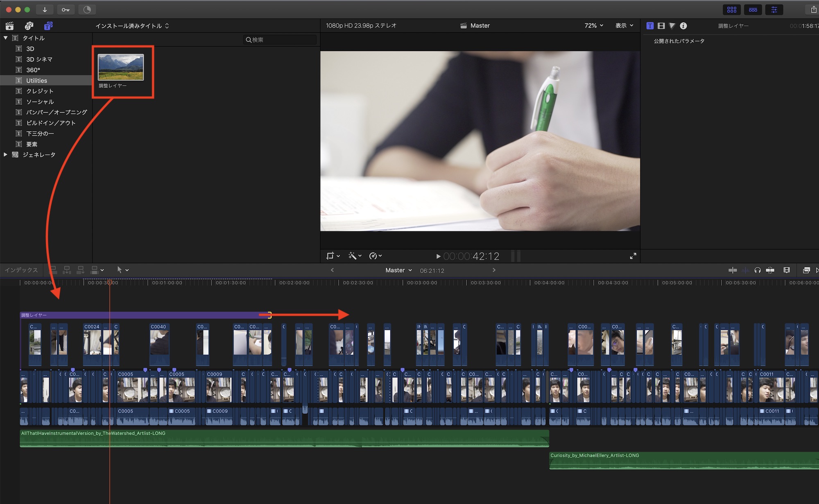The width and height of the screenshot is (819, 504).
Task: Expand the ジェネレータ category
Action: pyautogui.click(x=5, y=155)
